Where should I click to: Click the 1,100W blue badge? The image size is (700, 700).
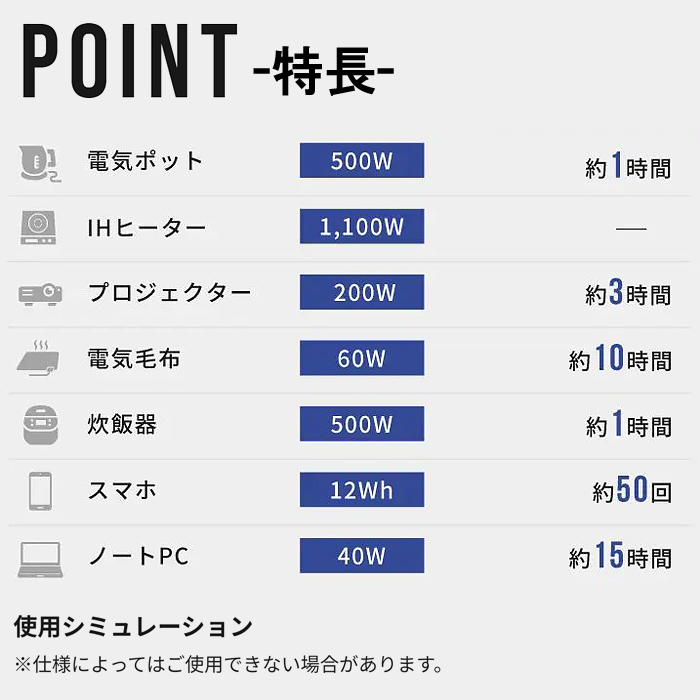click(x=362, y=226)
